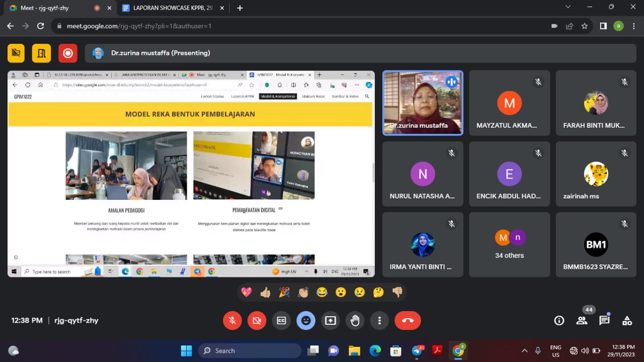644x362 pixels.
Task: Open more options three-dot menu
Action: [x=379, y=321]
